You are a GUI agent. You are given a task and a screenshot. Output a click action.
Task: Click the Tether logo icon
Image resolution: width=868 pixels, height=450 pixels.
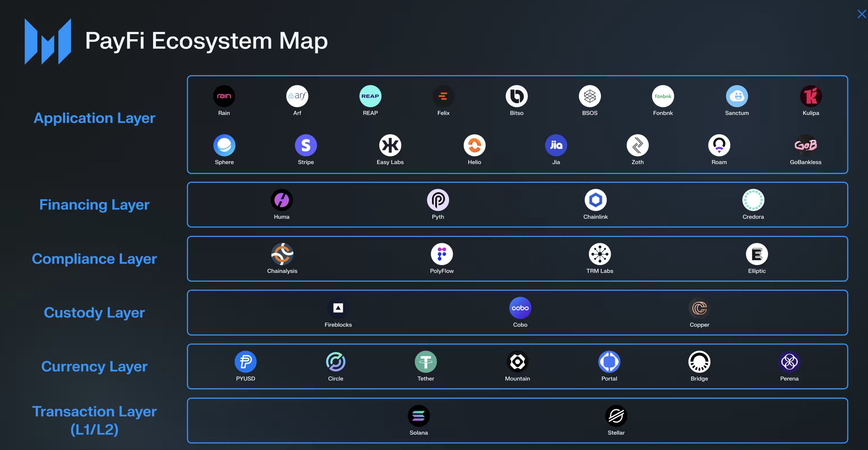point(425,362)
